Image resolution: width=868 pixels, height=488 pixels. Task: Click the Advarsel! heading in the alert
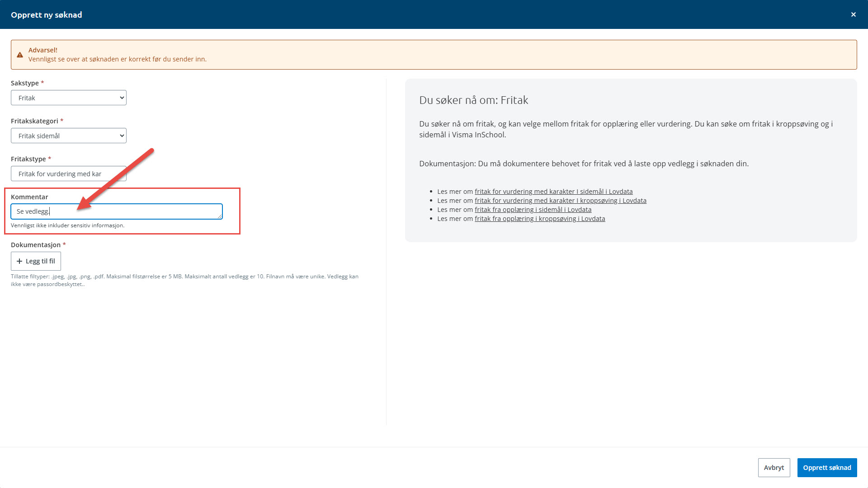point(42,50)
